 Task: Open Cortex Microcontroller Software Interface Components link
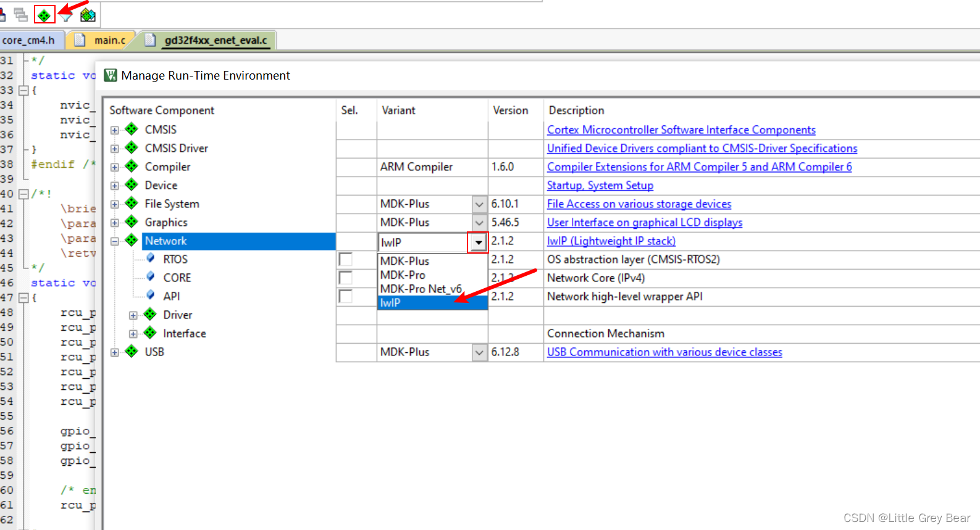tap(681, 130)
